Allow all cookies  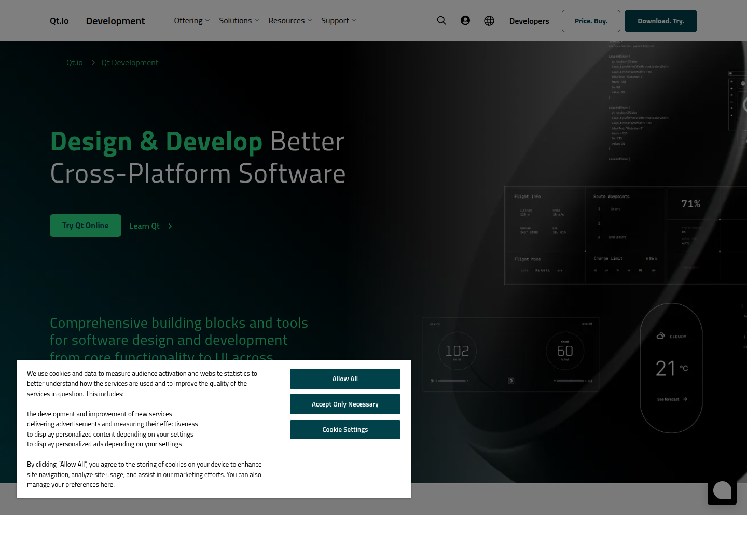345,379
